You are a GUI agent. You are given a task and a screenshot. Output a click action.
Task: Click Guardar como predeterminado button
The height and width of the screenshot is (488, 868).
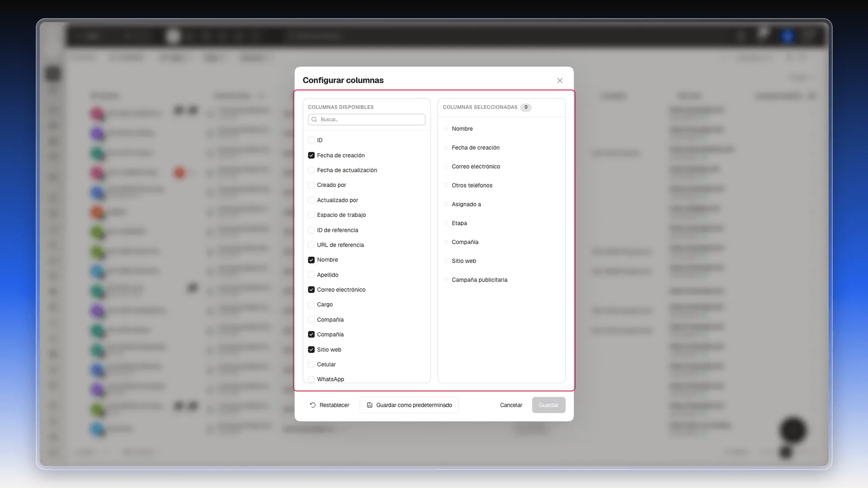(x=409, y=405)
